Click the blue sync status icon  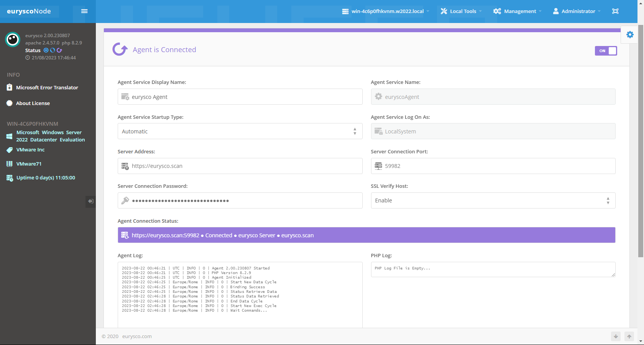pos(53,50)
